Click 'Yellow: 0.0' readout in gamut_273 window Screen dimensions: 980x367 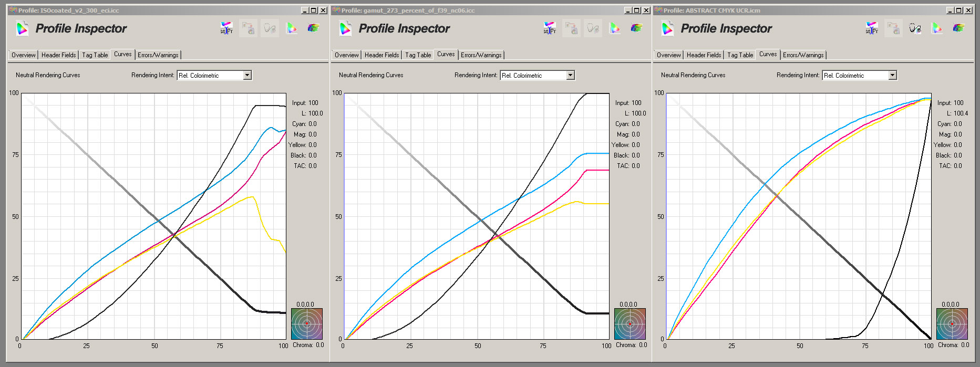[625, 145]
